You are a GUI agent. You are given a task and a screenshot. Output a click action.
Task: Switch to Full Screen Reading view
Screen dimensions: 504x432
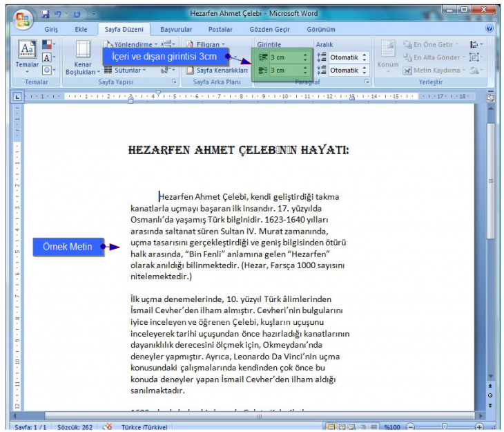pyautogui.click(x=342, y=427)
